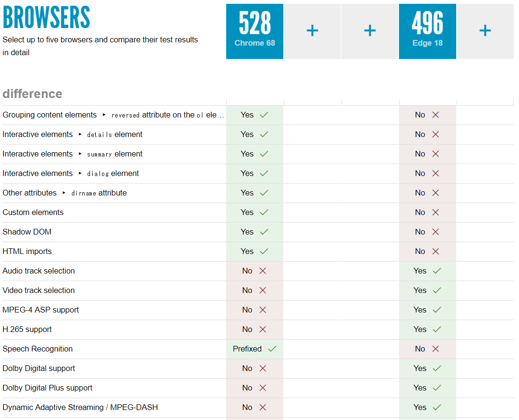Viewport: 519px width, 420px height.
Task: Click the arrow before the dialog element
Action: pyautogui.click(x=80, y=174)
